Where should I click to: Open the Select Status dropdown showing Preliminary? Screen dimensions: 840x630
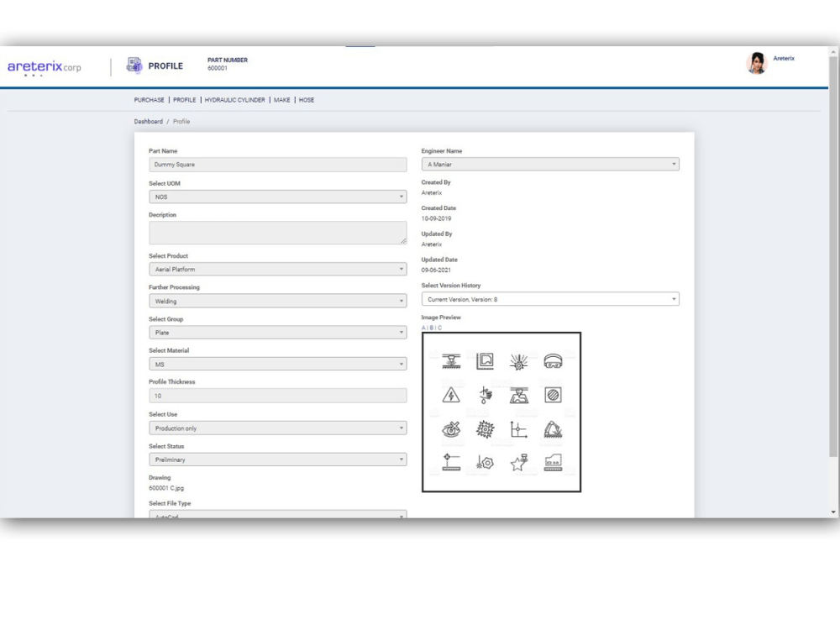point(277,459)
